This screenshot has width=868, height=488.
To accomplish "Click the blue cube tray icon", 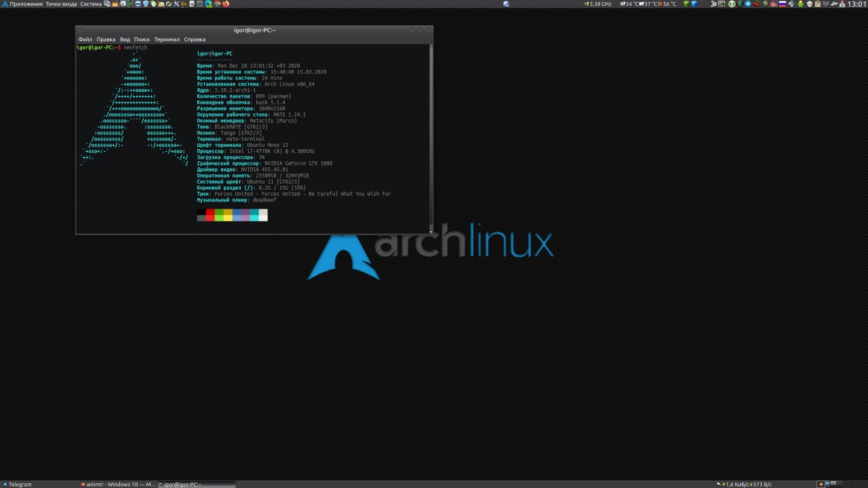I will (694, 4).
